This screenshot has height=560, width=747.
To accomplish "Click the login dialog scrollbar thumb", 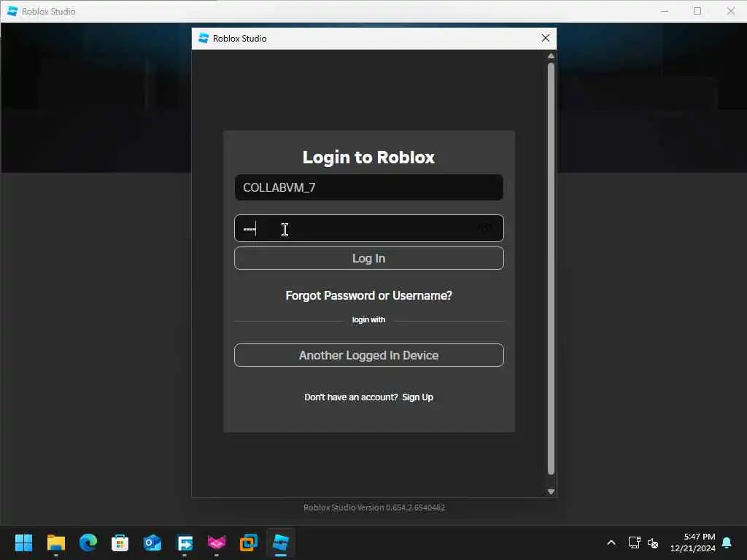I will pyautogui.click(x=551, y=269).
